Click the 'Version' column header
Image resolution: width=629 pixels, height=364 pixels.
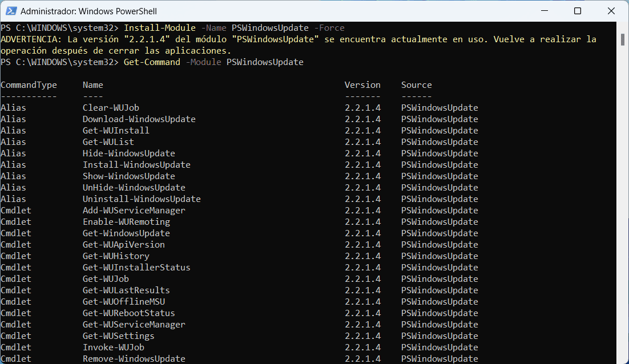click(x=362, y=85)
